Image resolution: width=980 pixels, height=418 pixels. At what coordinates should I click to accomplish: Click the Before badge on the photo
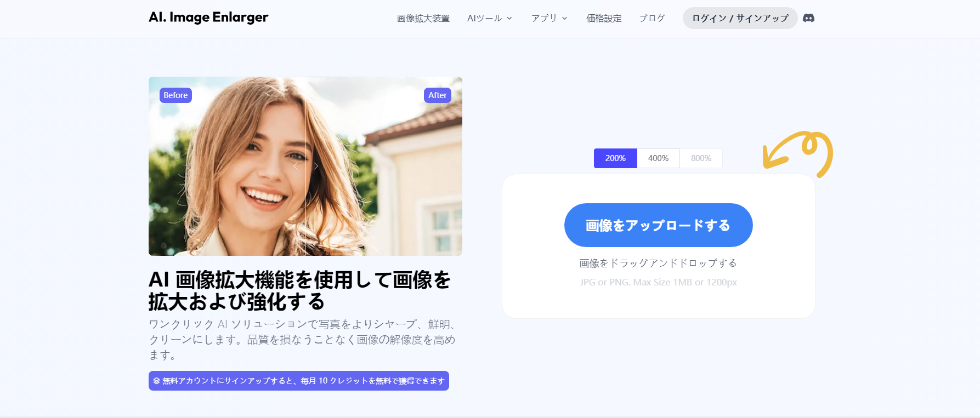click(175, 95)
